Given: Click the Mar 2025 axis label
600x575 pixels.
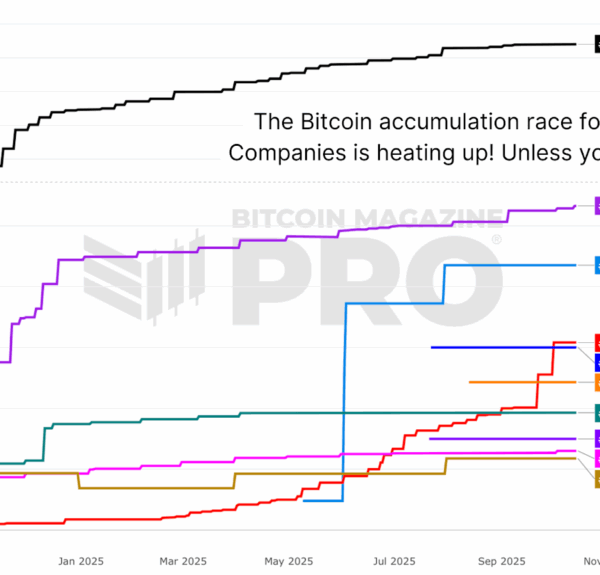Looking at the screenshot, I should pos(182,561).
